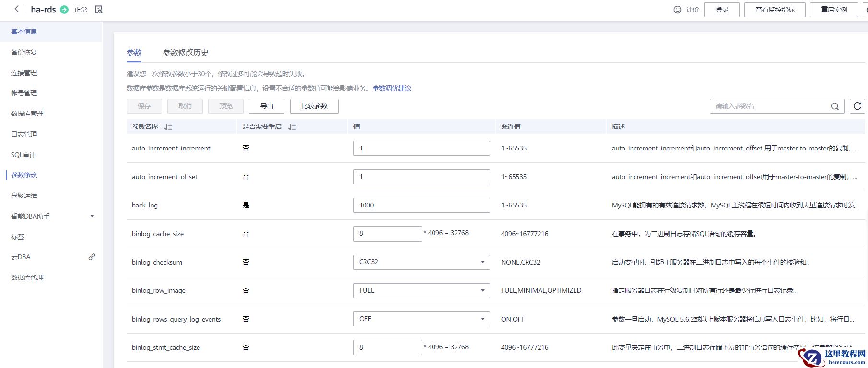This screenshot has width=868, height=368.
Task: Click the magnifier icon in parameter search box
Action: click(834, 106)
